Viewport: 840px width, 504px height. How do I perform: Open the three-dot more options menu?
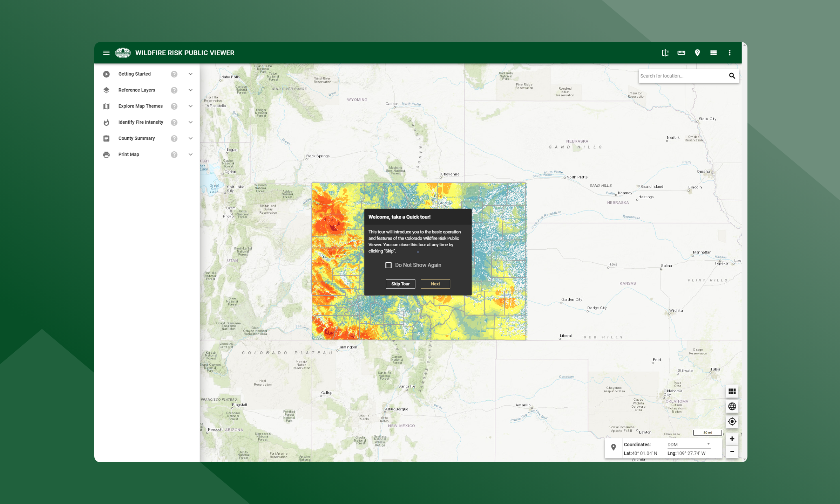tap(729, 53)
